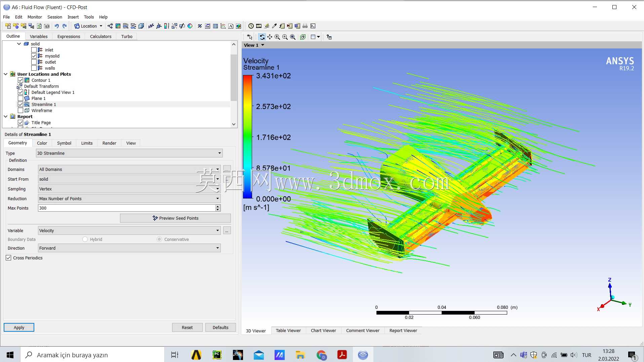This screenshot has height=362, width=644.
Task: Select the Rotate viewer tool
Action: pos(262,37)
